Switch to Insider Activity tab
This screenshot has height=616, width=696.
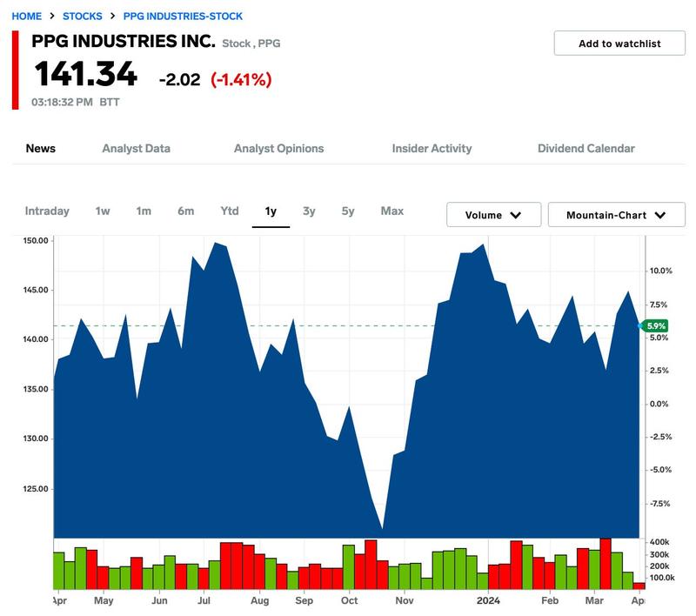pos(432,148)
